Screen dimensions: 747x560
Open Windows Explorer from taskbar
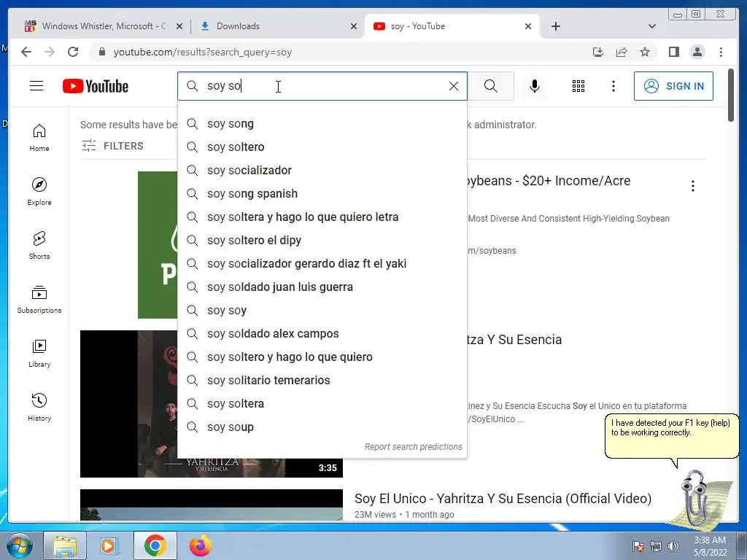(x=65, y=545)
